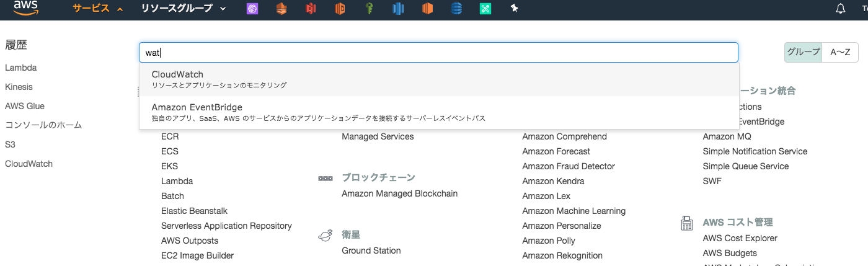Open Amazon Kendra

553,181
